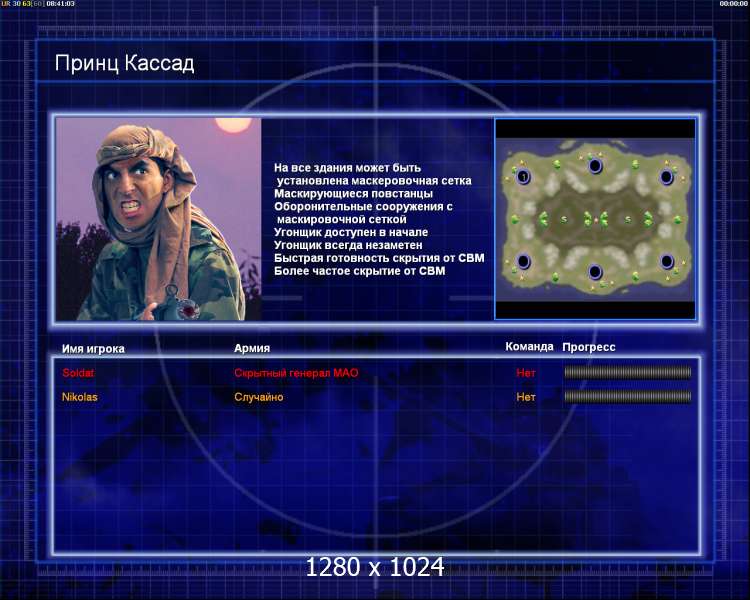This screenshot has width=750, height=600.
Task: Click "Быстрая готовность скрытия от СВМ"
Action: pyautogui.click(x=379, y=258)
